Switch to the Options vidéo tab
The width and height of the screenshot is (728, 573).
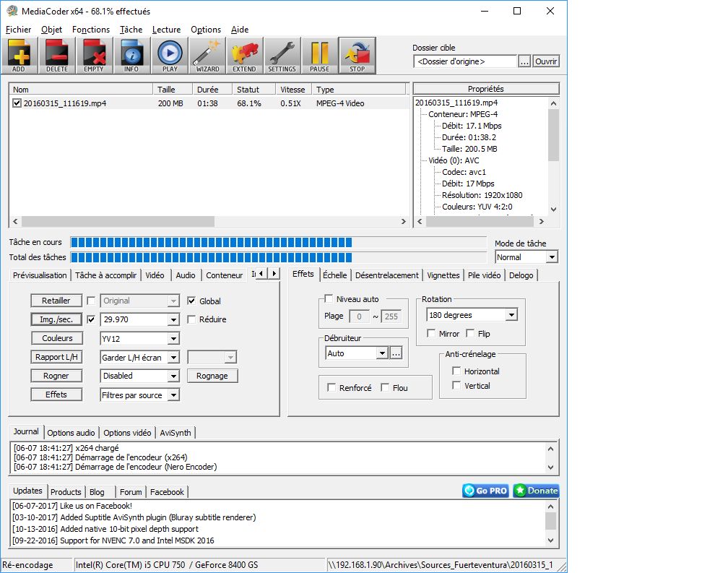[x=127, y=433]
